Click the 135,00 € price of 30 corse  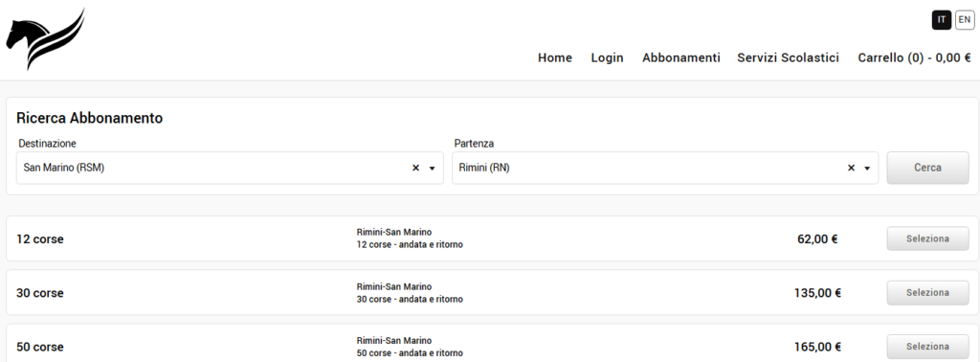click(817, 293)
